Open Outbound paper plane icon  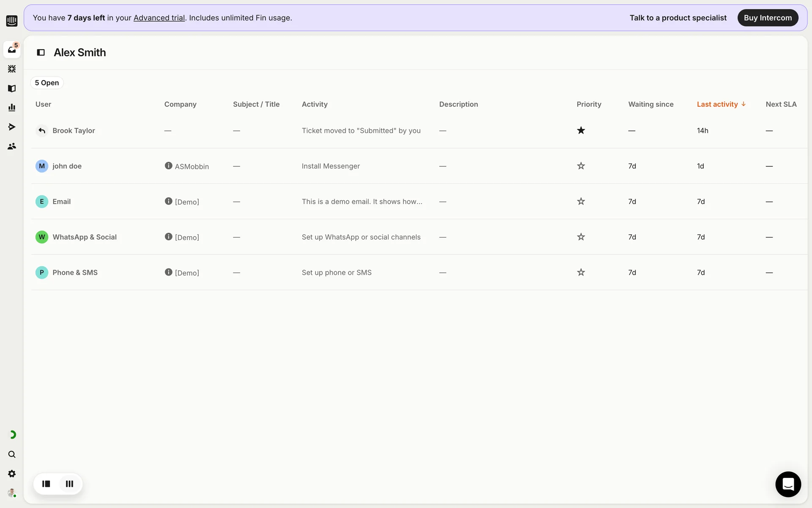[12, 127]
